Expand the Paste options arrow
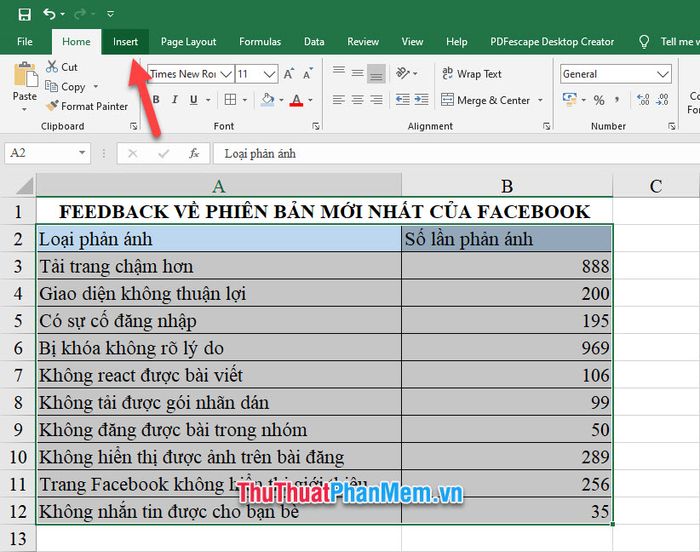The width and height of the screenshot is (700, 552). [25, 109]
